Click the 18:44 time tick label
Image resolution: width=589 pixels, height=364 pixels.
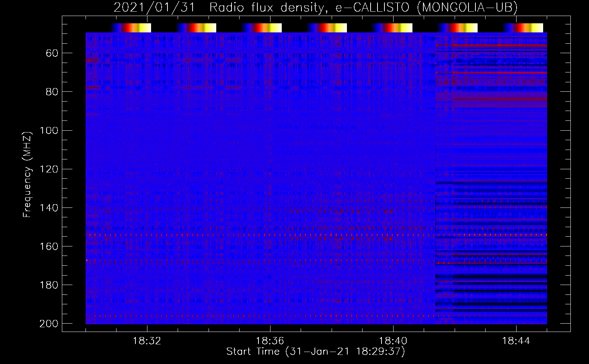(x=516, y=341)
